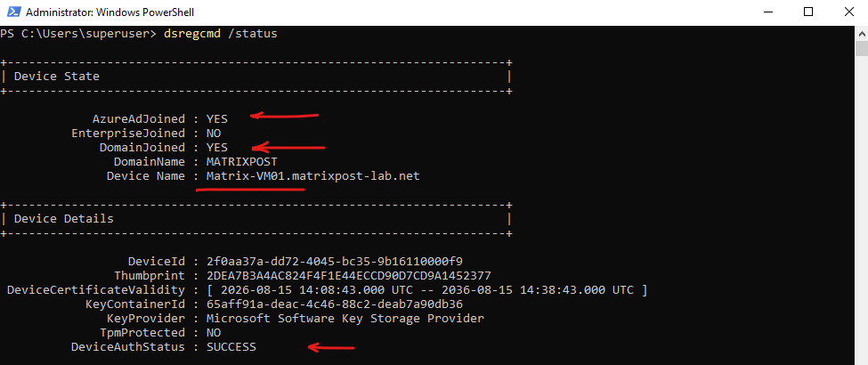868x365 pixels.
Task: Open the PowerShell icon system menu
Action: [x=12, y=12]
